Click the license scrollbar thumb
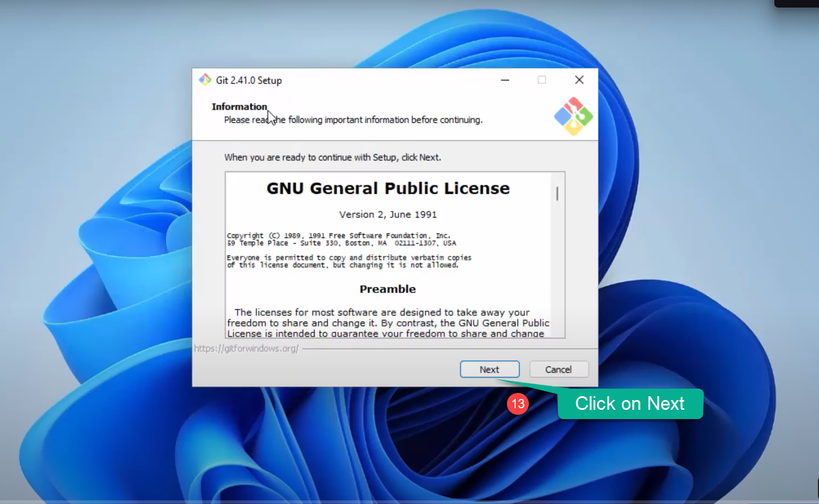819x504 pixels. point(557,193)
